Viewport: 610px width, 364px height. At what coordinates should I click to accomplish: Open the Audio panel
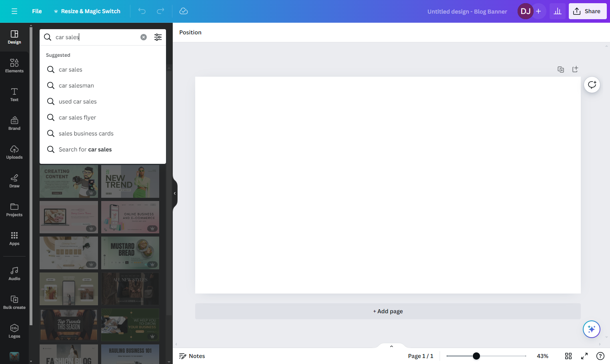point(14,274)
